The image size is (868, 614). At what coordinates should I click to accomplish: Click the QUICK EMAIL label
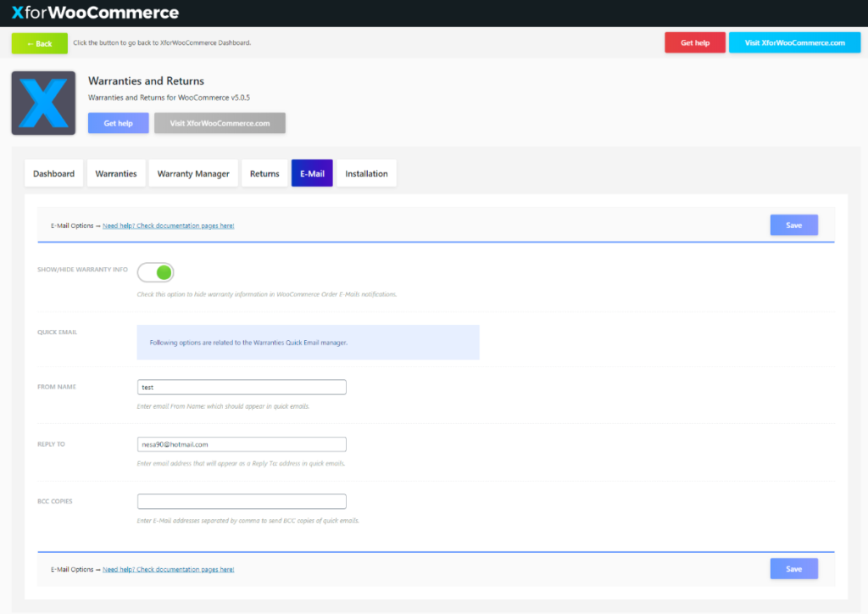[x=57, y=332]
